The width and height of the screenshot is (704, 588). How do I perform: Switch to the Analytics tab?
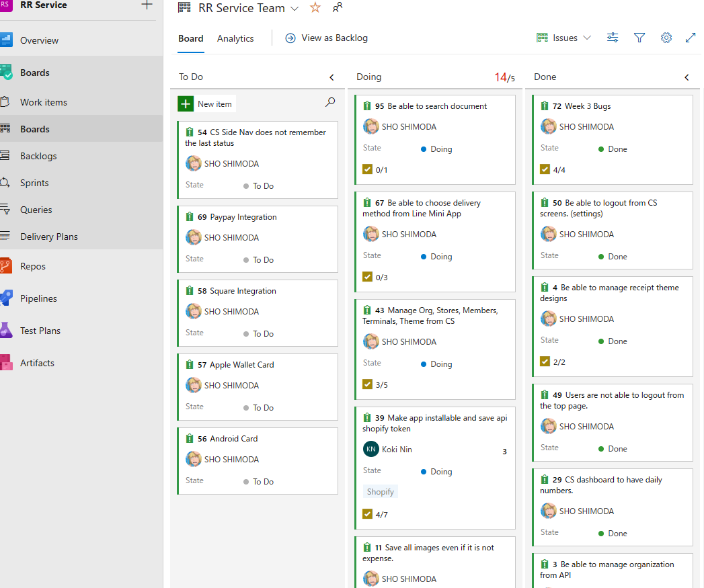point(235,38)
